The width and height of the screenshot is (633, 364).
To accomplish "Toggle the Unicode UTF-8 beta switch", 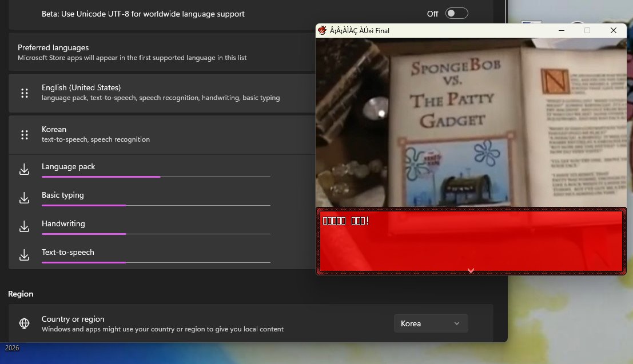I will coord(456,13).
